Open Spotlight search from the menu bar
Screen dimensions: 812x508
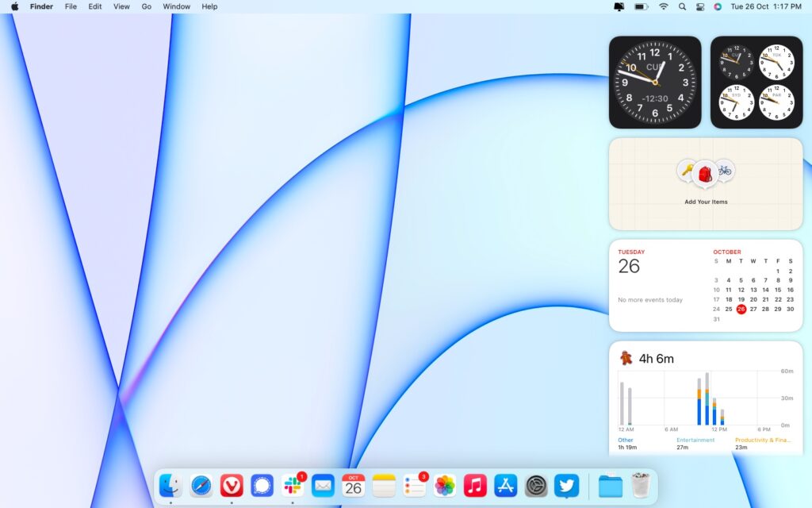click(683, 7)
